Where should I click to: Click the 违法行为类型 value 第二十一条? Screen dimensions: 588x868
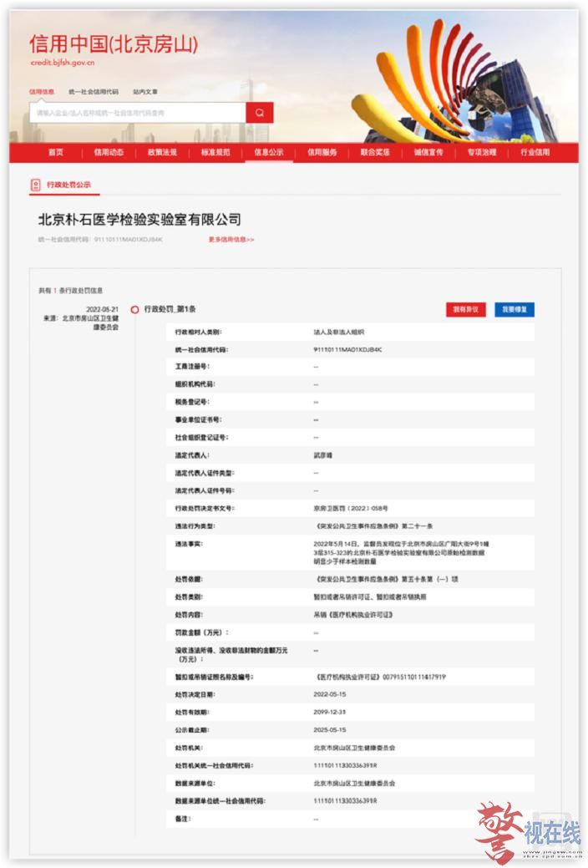(418, 525)
